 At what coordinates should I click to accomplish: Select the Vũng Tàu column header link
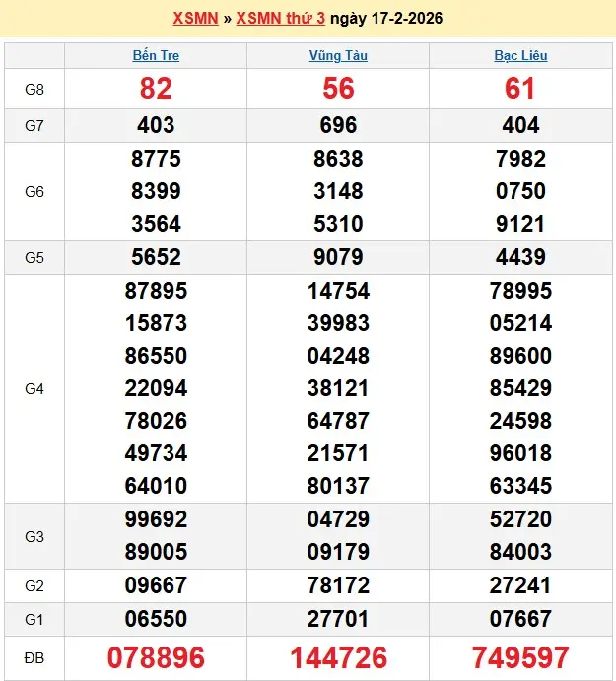(x=338, y=56)
